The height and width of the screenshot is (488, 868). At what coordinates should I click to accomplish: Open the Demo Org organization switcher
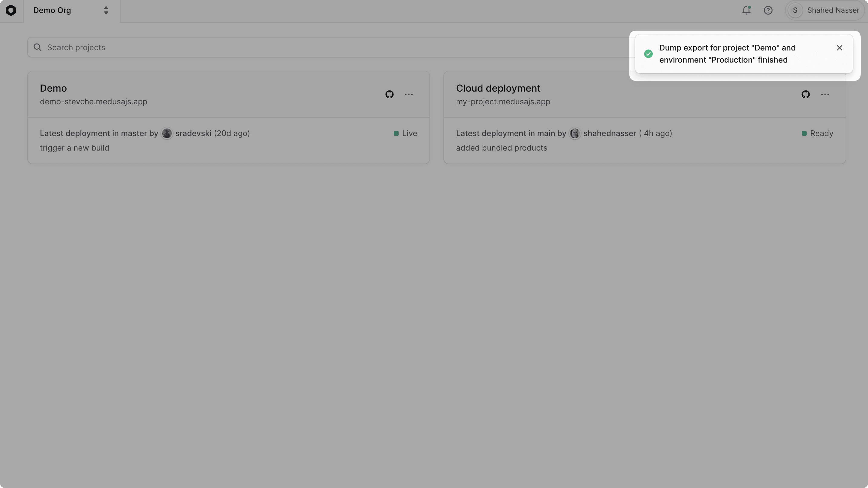point(71,11)
